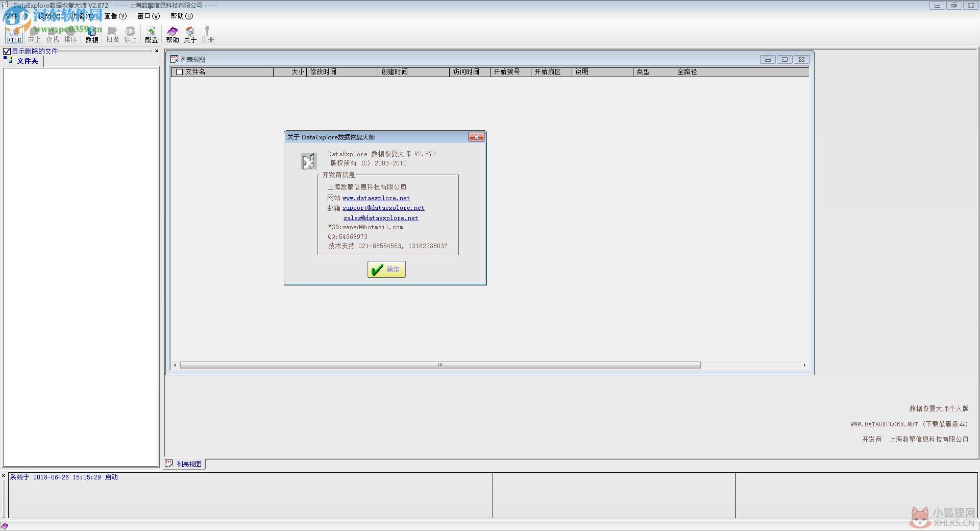The height and width of the screenshot is (531, 980).
Task: Open the 数据 (Data) toolbar tool
Action: click(x=92, y=35)
